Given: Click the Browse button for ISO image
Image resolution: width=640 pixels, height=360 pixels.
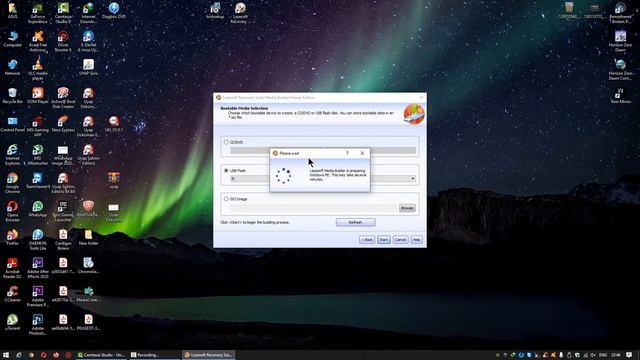Looking at the screenshot, I should pos(407,208).
